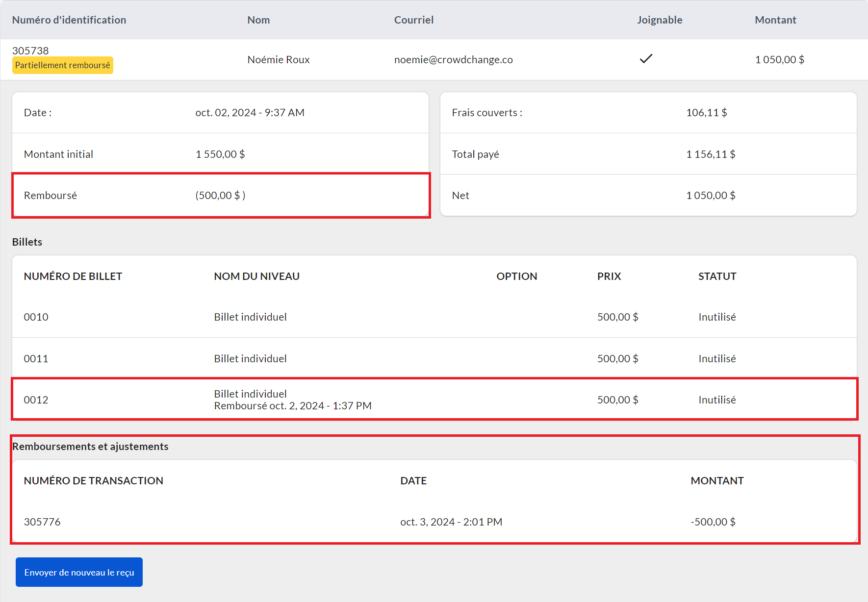
Task: Click the 'Numéro d'identification' column header
Action: click(x=69, y=20)
